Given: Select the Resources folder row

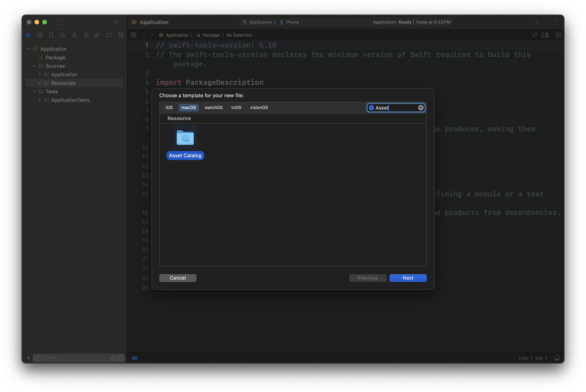Looking at the screenshot, I should click(74, 83).
